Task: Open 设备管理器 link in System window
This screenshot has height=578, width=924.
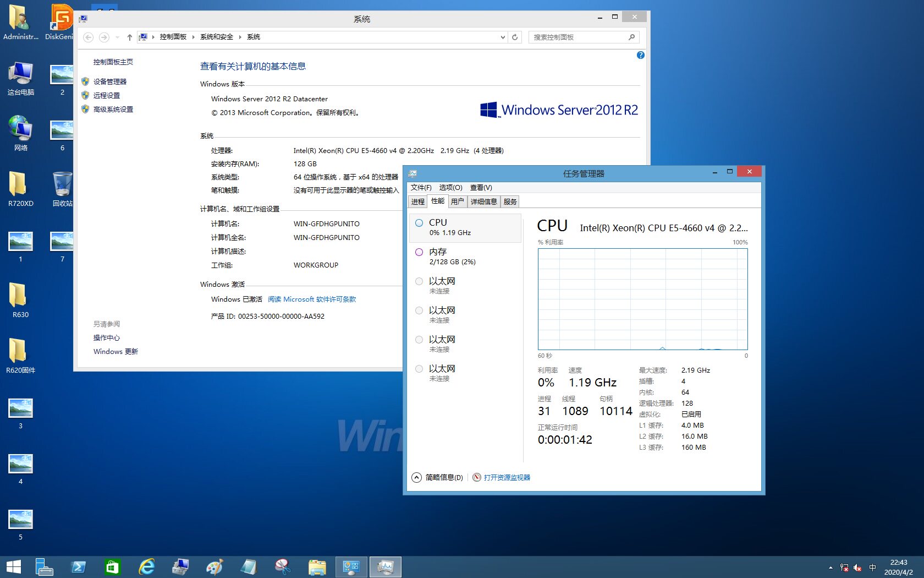Action: tap(110, 81)
